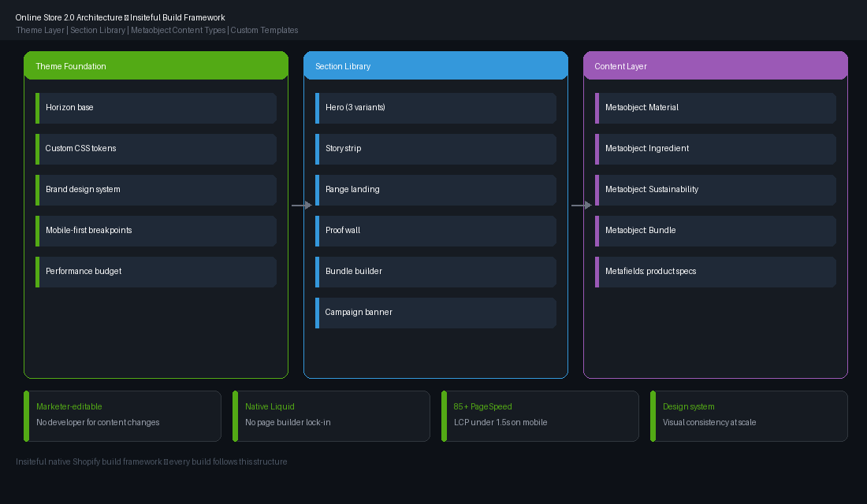867x504 pixels.
Task: Click the Theme Layer subtitle line
Action: (157, 31)
